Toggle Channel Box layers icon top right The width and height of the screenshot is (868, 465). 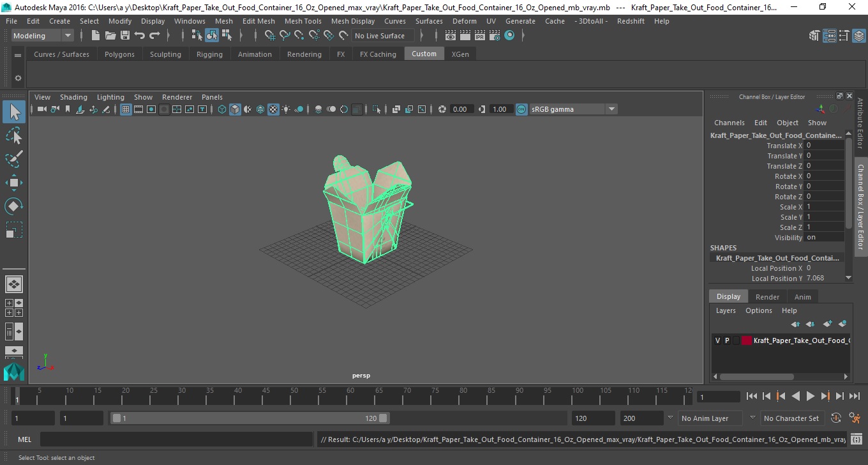coord(858,36)
